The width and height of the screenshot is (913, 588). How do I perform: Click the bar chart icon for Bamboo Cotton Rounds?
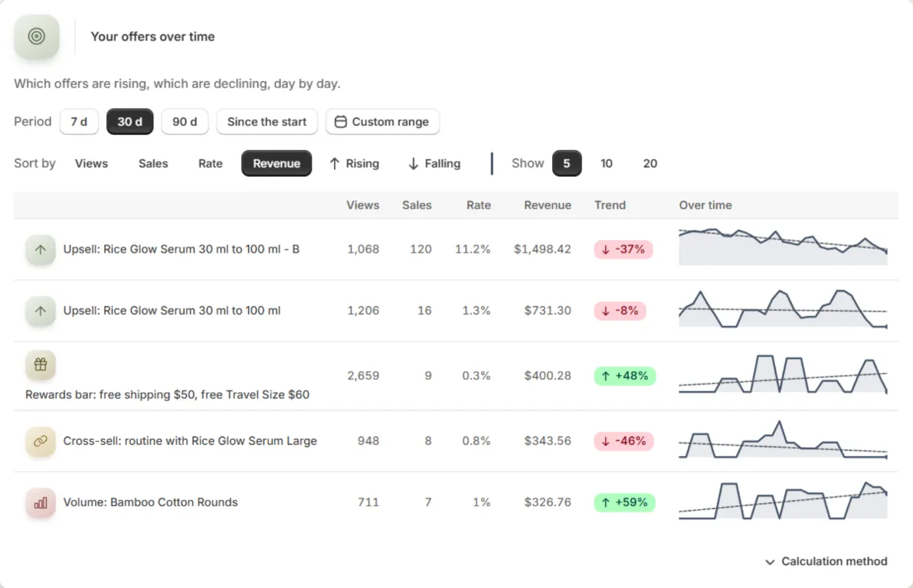point(40,502)
